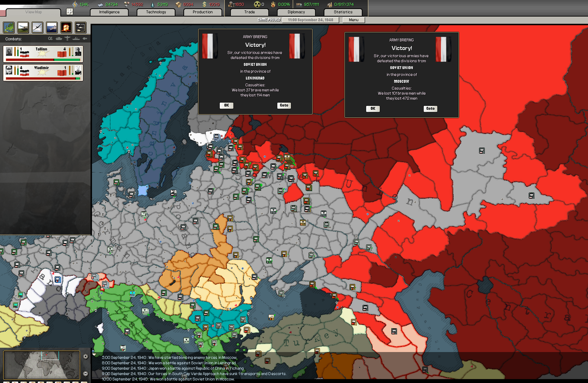Image resolution: width=588 pixels, height=383 pixels.
Task: Click the Menu button
Action: point(354,20)
